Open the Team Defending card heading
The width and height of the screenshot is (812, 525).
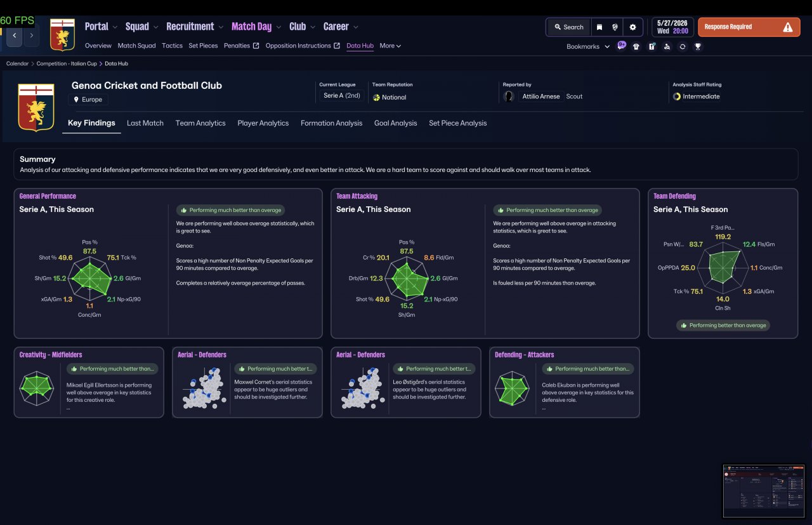674,196
